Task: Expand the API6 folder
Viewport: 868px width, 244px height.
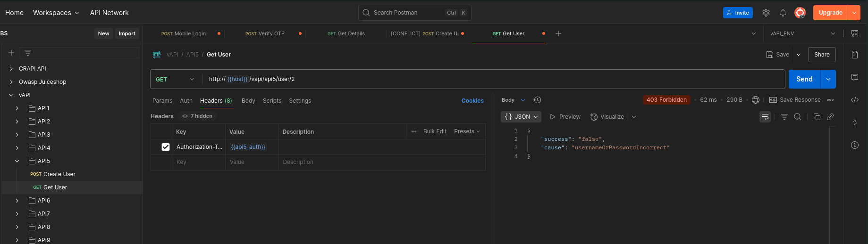Action: coord(17,201)
